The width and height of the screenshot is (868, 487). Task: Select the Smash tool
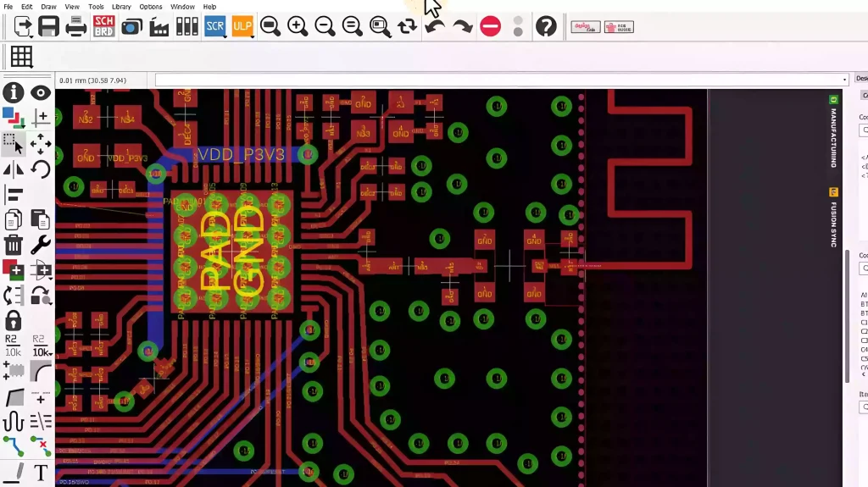(x=14, y=371)
